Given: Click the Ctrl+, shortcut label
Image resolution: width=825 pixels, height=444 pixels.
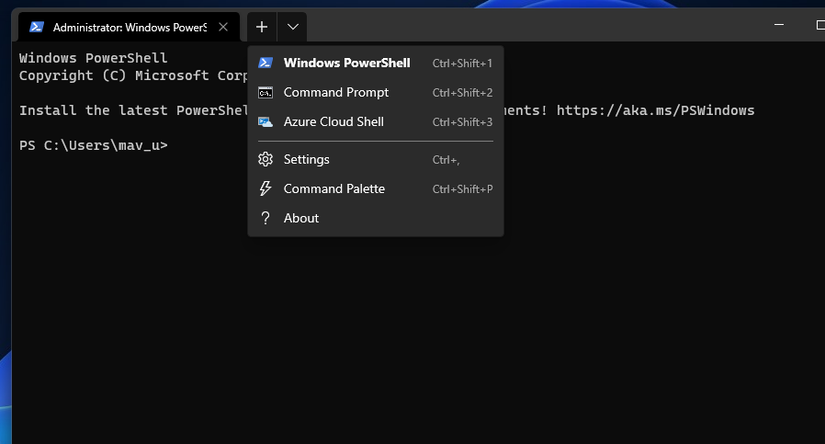Looking at the screenshot, I should point(446,160).
